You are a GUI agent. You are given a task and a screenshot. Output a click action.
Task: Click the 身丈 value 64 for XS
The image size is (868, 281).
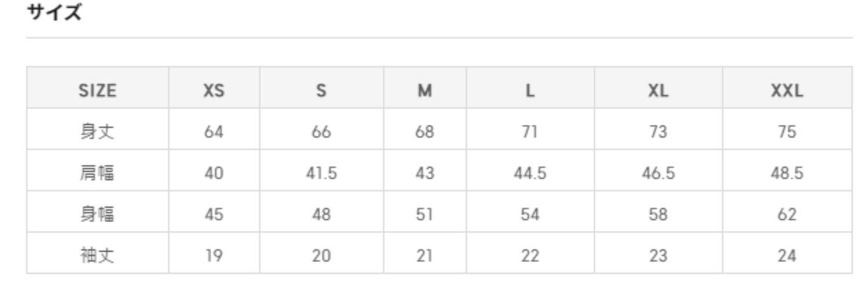[214, 132]
